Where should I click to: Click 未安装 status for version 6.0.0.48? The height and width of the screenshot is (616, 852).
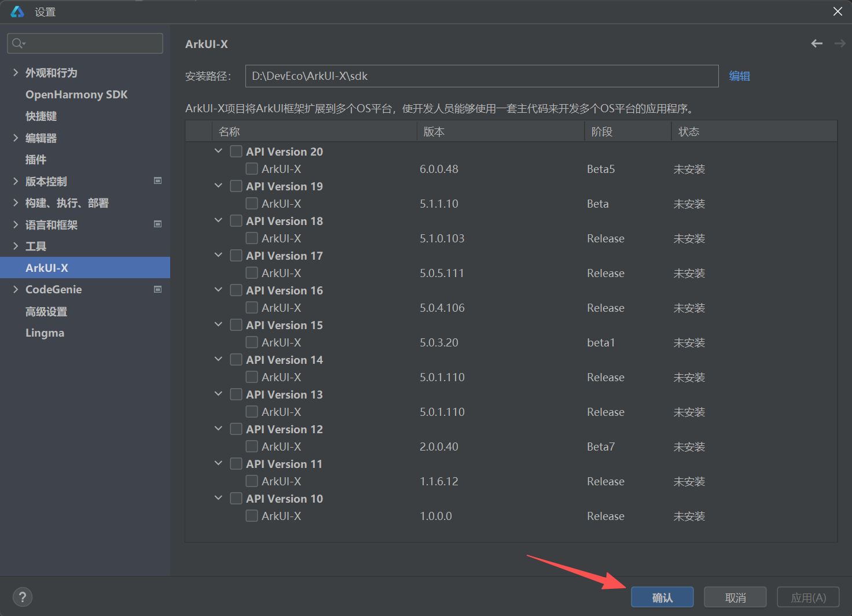689,169
